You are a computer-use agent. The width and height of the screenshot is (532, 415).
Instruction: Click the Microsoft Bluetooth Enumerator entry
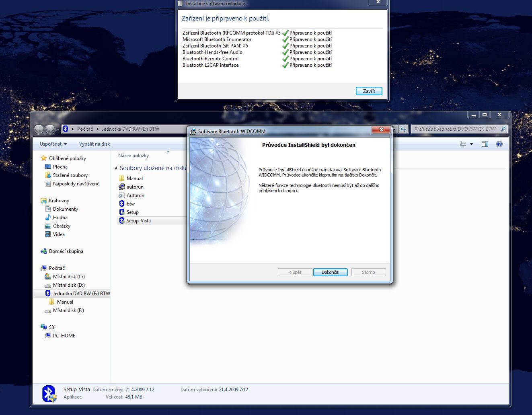point(217,39)
